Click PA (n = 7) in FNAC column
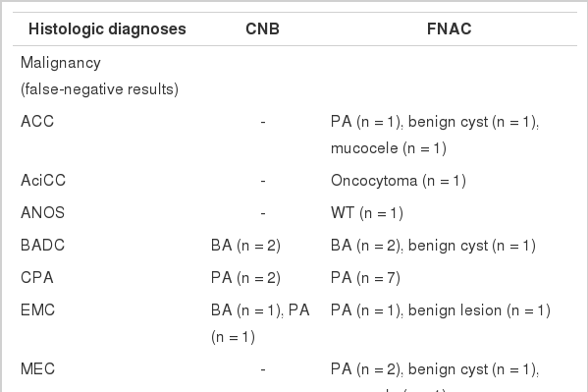Image resolution: width=588 pixels, height=392 pixels. [x=365, y=278]
